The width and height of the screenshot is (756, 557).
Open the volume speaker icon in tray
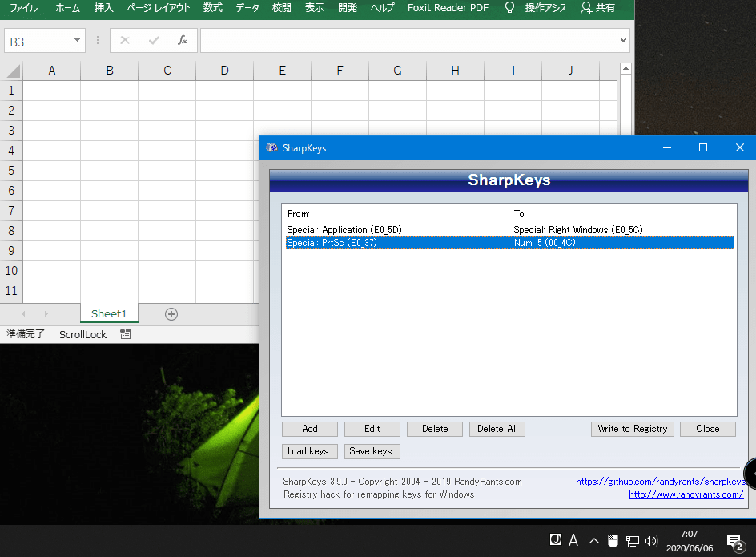point(650,541)
